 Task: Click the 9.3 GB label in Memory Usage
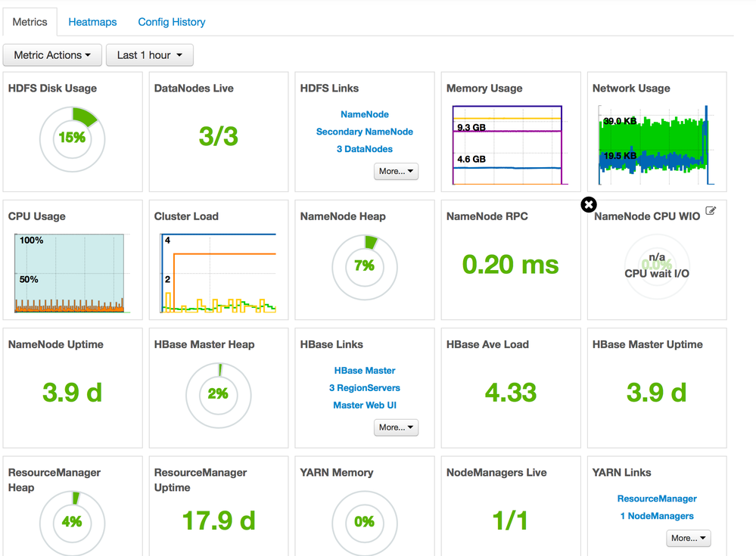pyautogui.click(x=471, y=127)
